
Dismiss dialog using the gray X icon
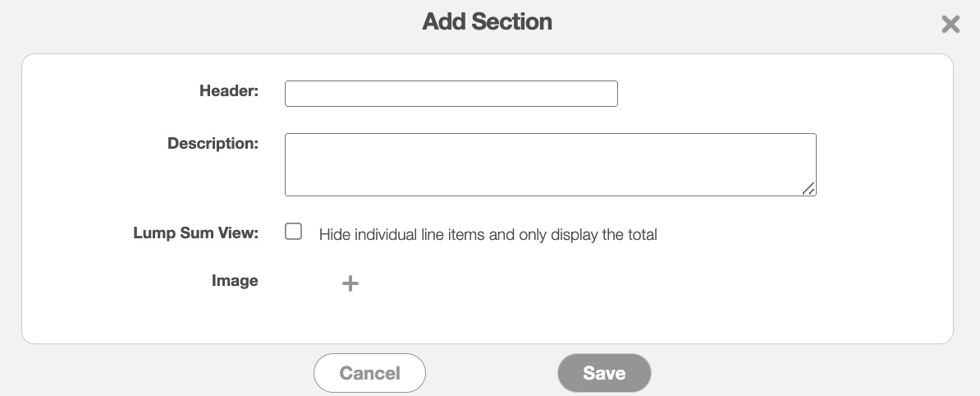(x=950, y=25)
